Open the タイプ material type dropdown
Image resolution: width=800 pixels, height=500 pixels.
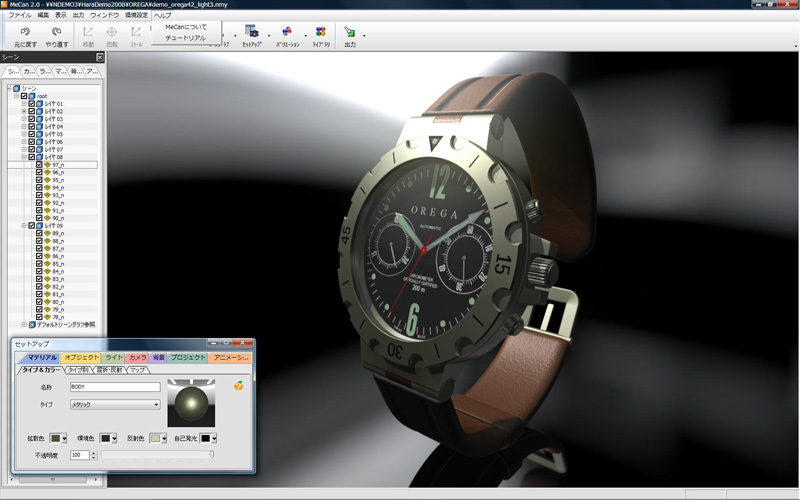pos(114,405)
